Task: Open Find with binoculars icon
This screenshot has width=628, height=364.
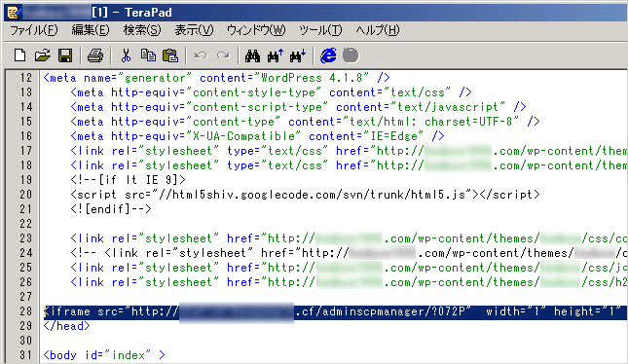Action: pos(252,55)
